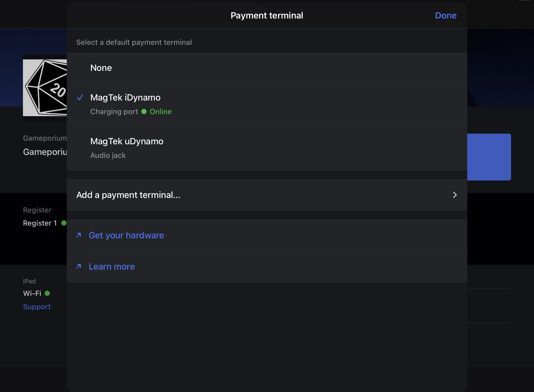The image size is (534, 392).
Task: Expand chevron on Add a payment terminal
Action: 455,195
